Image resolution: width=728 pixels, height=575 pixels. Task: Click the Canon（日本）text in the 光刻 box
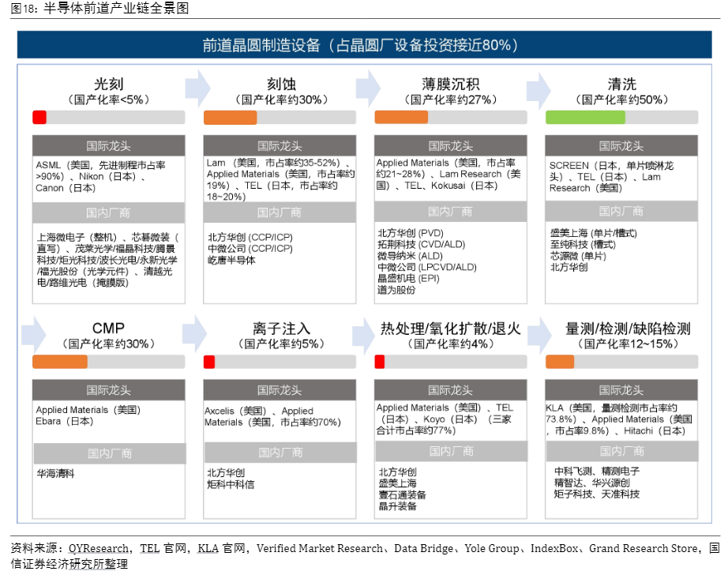tap(66, 188)
